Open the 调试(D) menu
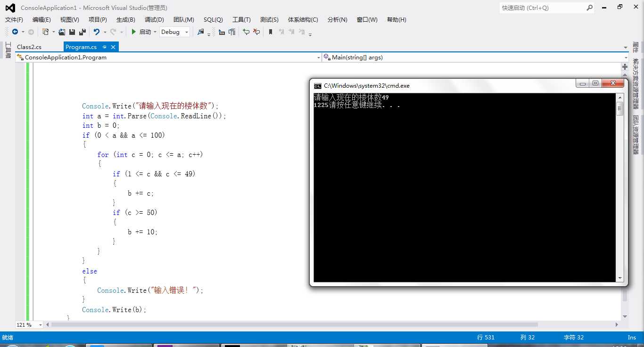 pos(154,19)
